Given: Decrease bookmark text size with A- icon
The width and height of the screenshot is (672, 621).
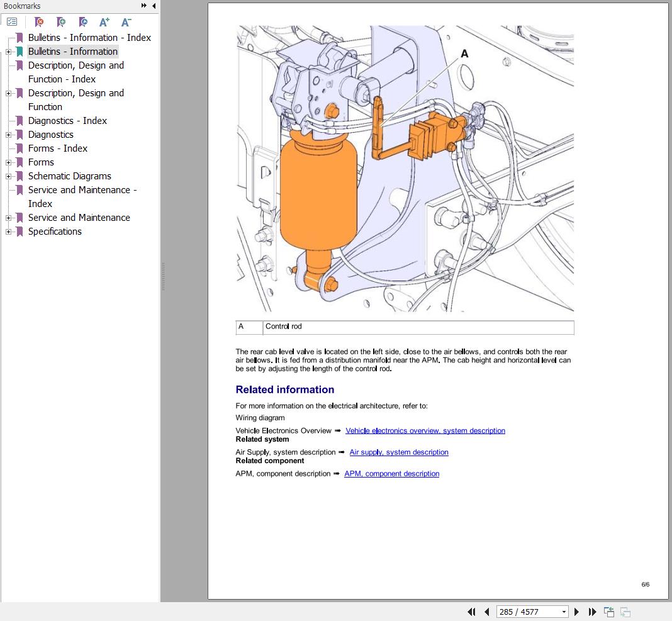Looking at the screenshot, I should click(126, 21).
